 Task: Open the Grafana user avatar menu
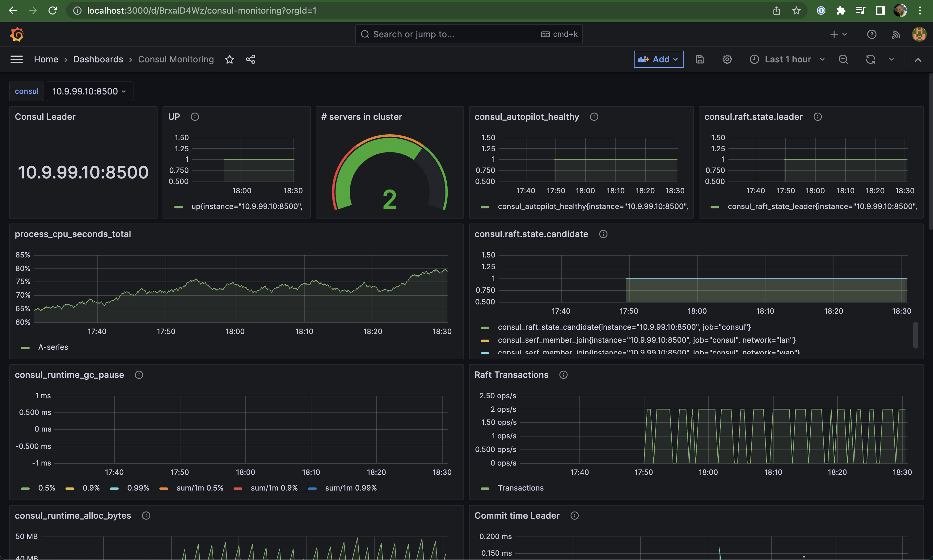(919, 34)
